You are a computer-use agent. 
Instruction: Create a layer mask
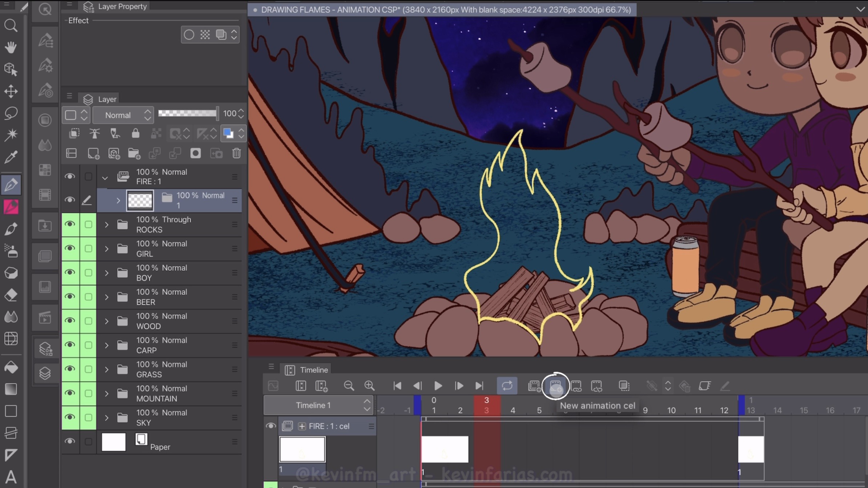click(x=196, y=153)
